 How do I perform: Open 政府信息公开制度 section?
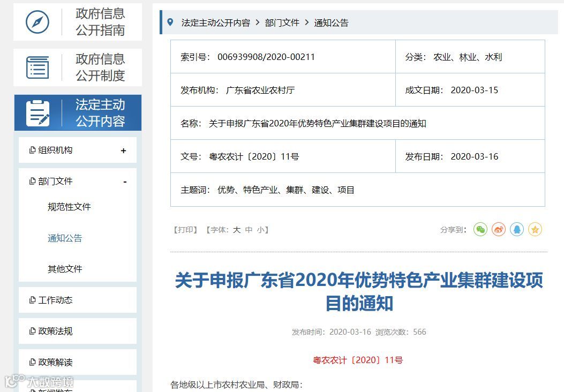[78, 67]
